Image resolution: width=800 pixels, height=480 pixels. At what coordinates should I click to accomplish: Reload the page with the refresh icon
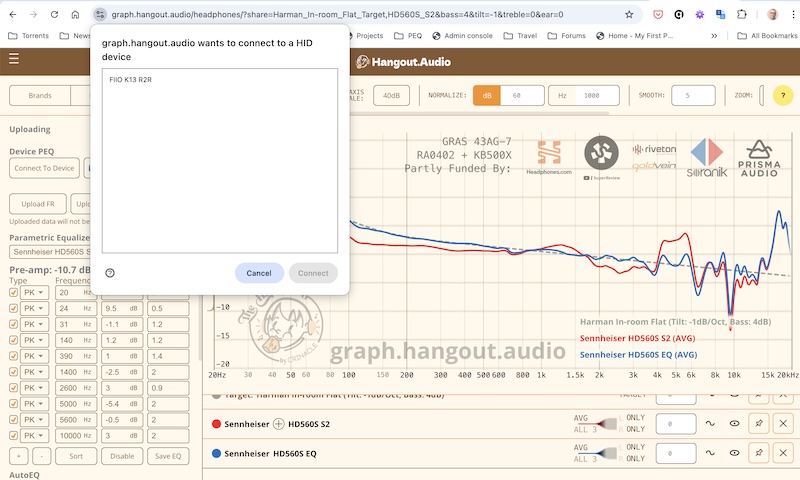[54, 14]
